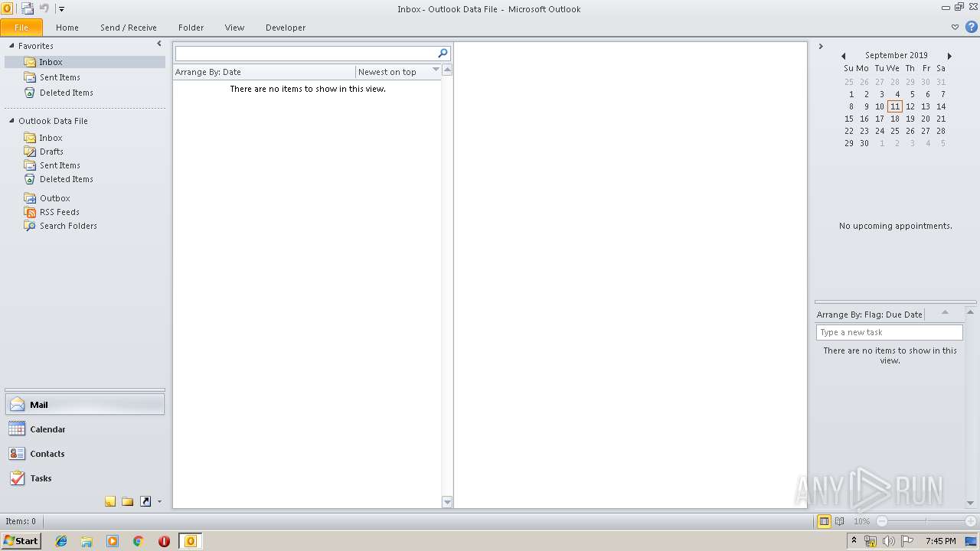The width and height of the screenshot is (980, 551).
Task: Launch Internet Explorer from taskbar
Action: pyautogui.click(x=61, y=541)
